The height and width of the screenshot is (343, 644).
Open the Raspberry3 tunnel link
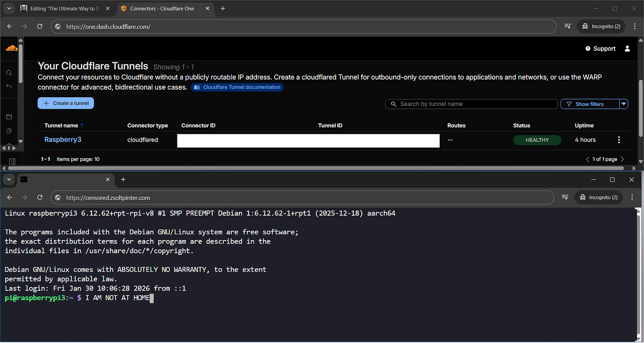[63, 140]
